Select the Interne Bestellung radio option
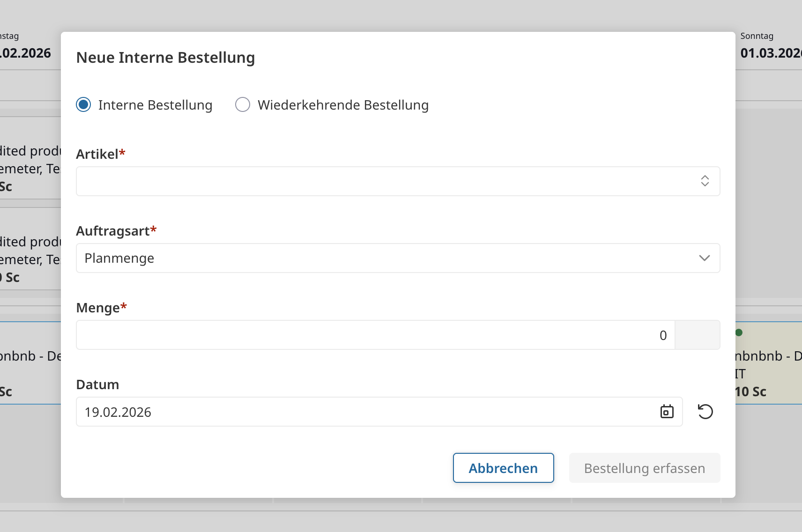Viewport: 802px width, 532px height. coord(83,104)
